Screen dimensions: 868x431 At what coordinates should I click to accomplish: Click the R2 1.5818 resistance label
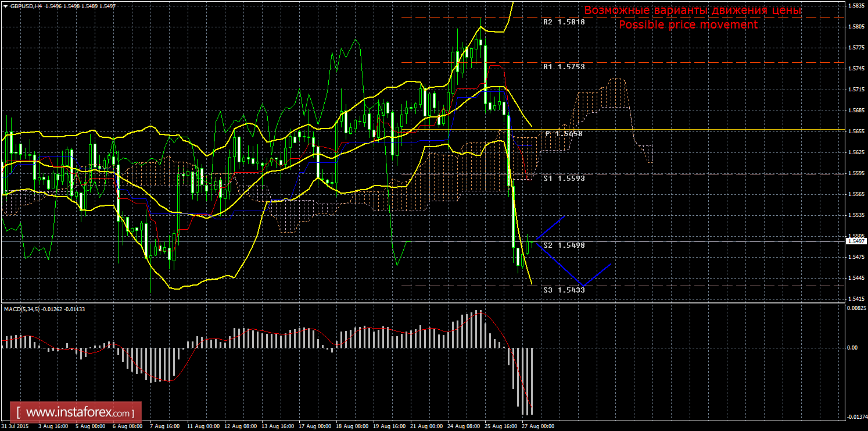point(564,22)
